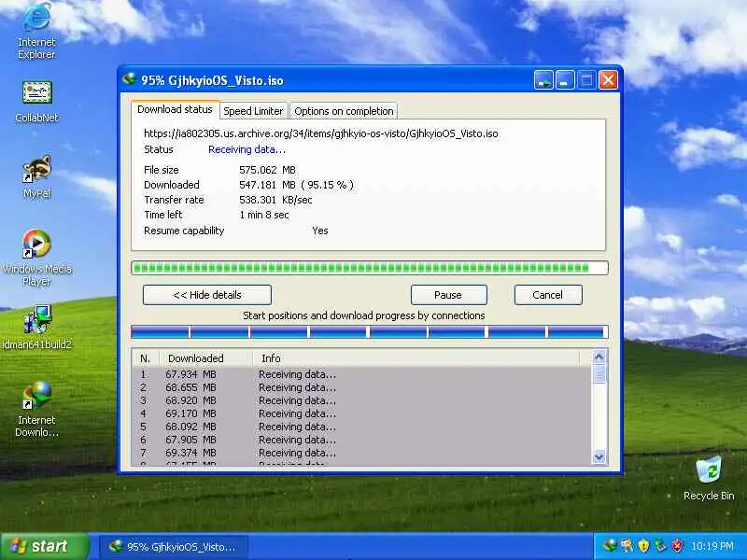Click the scroll-up arrow of the connections list
Screen dimensions: 747x560
coord(599,357)
